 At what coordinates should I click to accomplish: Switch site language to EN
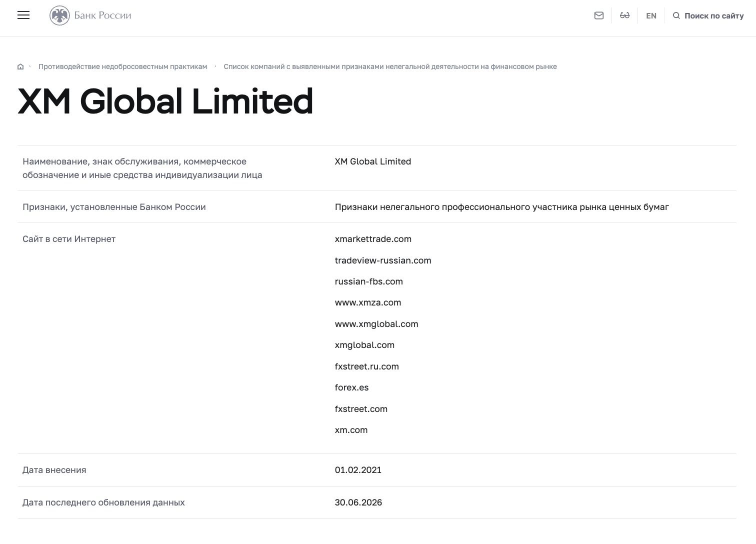pos(651,15)
